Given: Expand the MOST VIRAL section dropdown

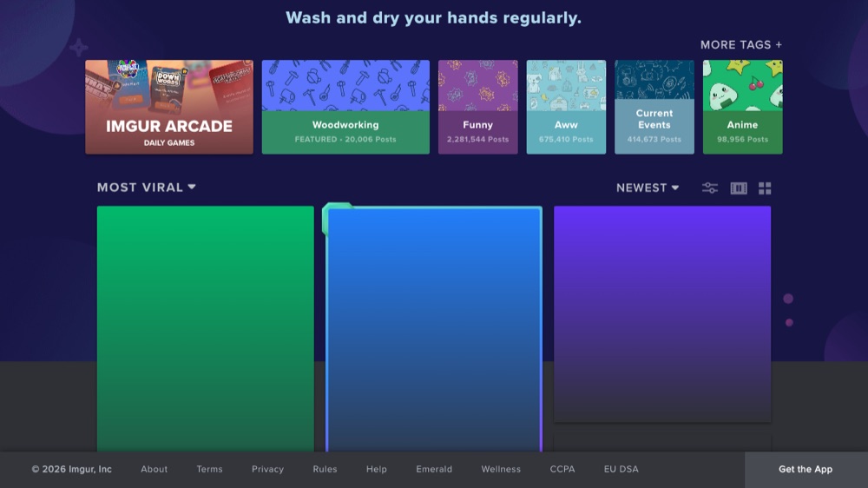Looking at the screenshot, I should (146, 188).
